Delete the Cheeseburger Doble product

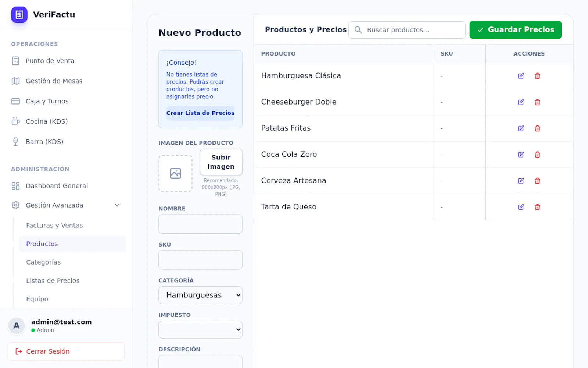[x=537, y=102]
